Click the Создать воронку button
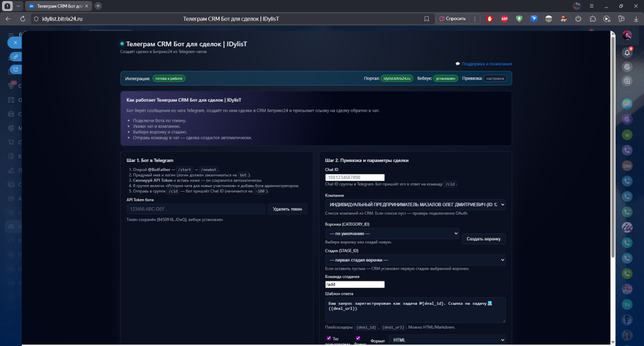The width and height of the screenshot is (644, 346). click(484, 239)
